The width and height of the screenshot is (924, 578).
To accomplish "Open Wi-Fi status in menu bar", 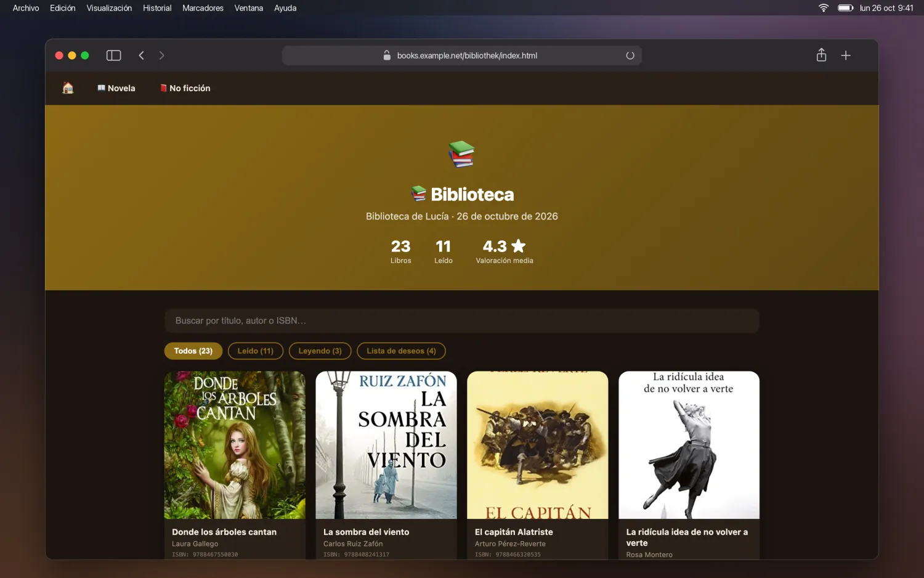I will [x=824, y=8].
